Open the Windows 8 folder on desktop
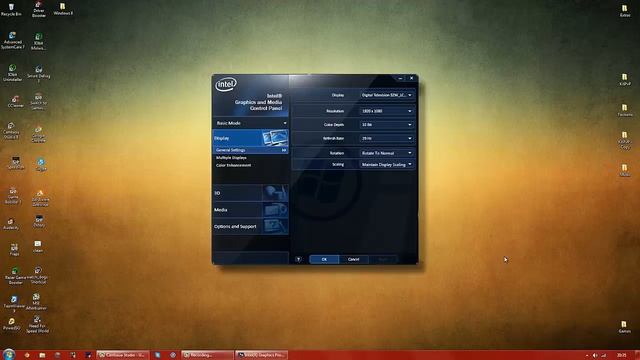640x360 pixels. click(x=63, y=9)
